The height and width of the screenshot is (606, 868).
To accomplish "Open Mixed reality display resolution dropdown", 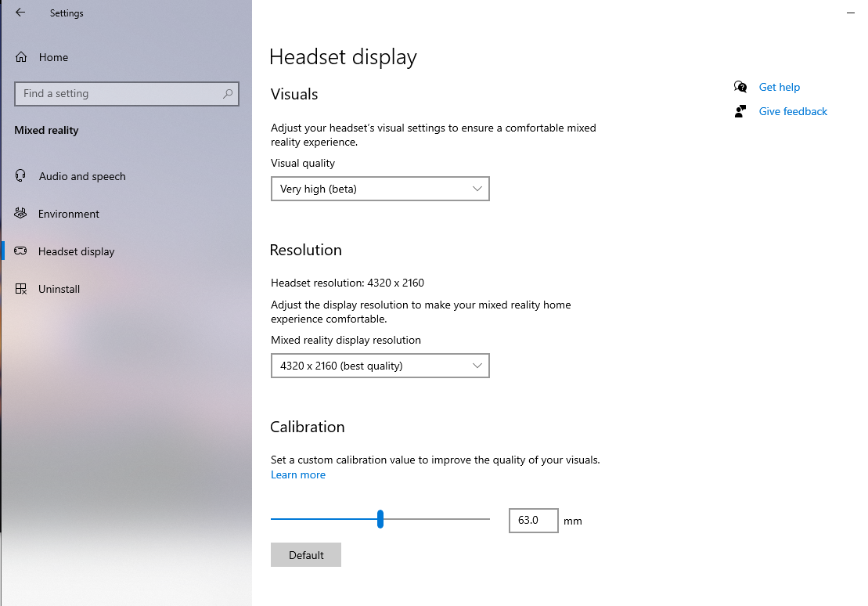I will [380, 366].
